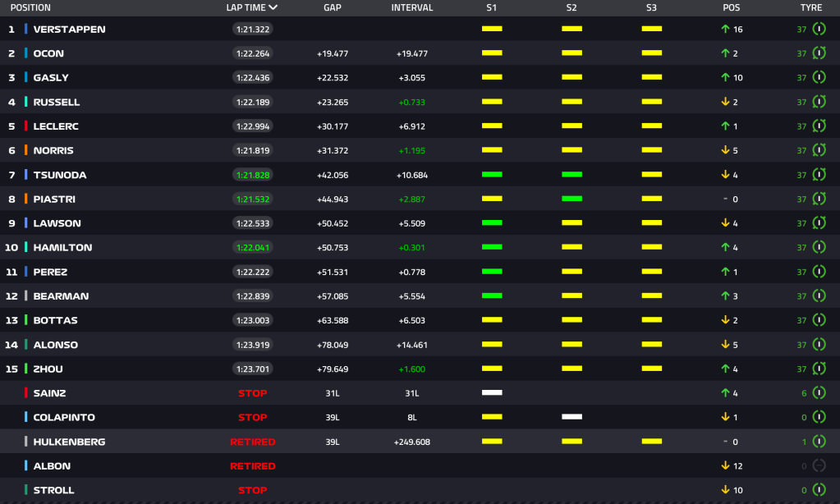Image resolution: width=840 pixels, height=504 pixels.
Task: Click Sainz's 31L gap value
Action: (x=333, y=393)
